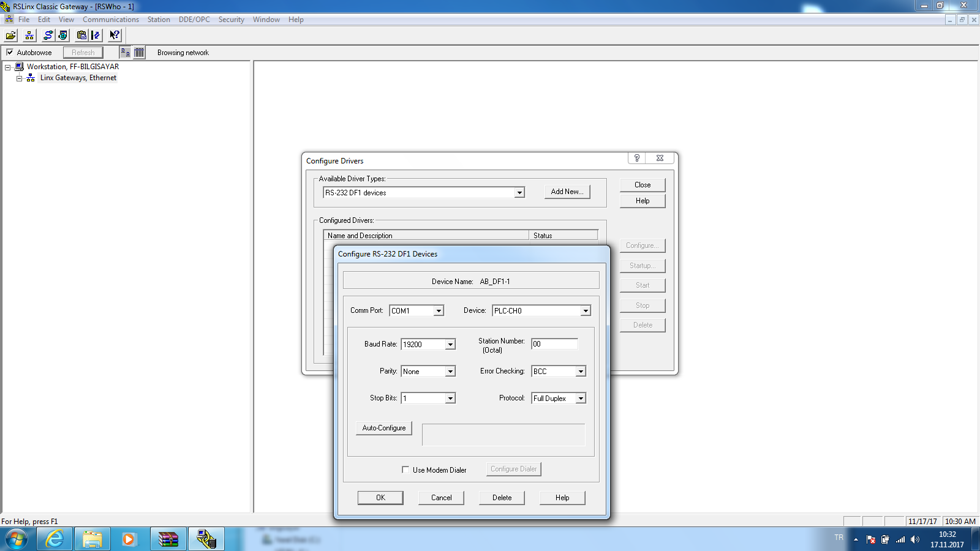980x551 pixels.
Task: Select Workstation, FF-BILGISAYAR tree item
Action: tap(73, 67)
